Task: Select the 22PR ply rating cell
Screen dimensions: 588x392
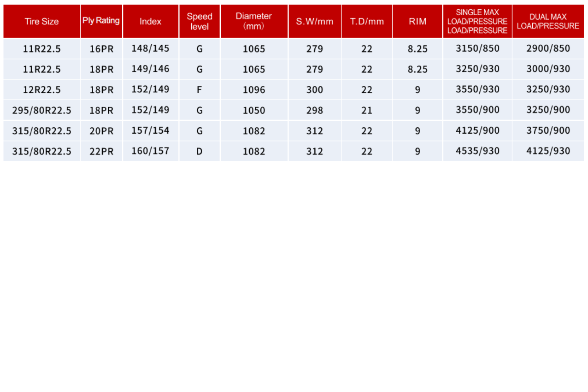Action: 101,151
